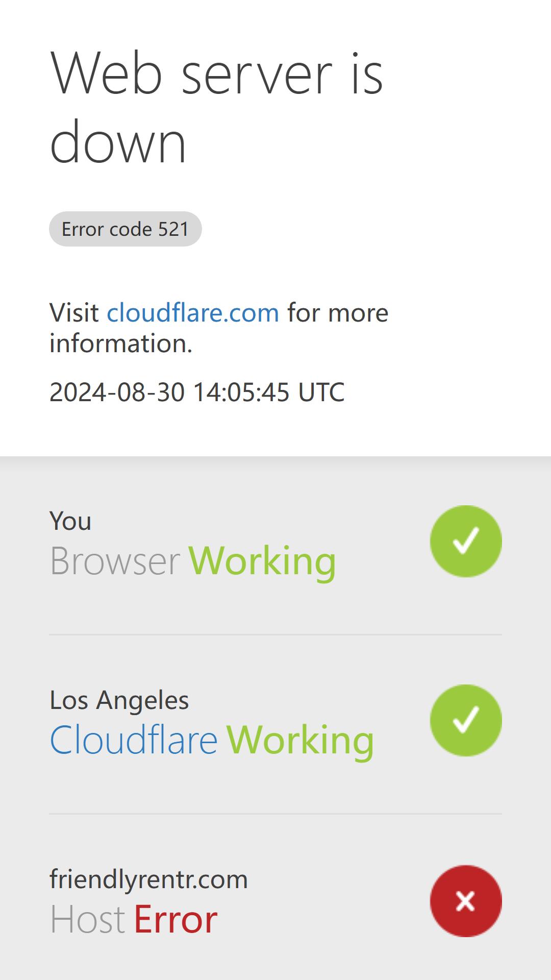This screenshot has width=551, height=980.
Task: Click the blue Cloudflare text link
Action: (x=134, y=740)
